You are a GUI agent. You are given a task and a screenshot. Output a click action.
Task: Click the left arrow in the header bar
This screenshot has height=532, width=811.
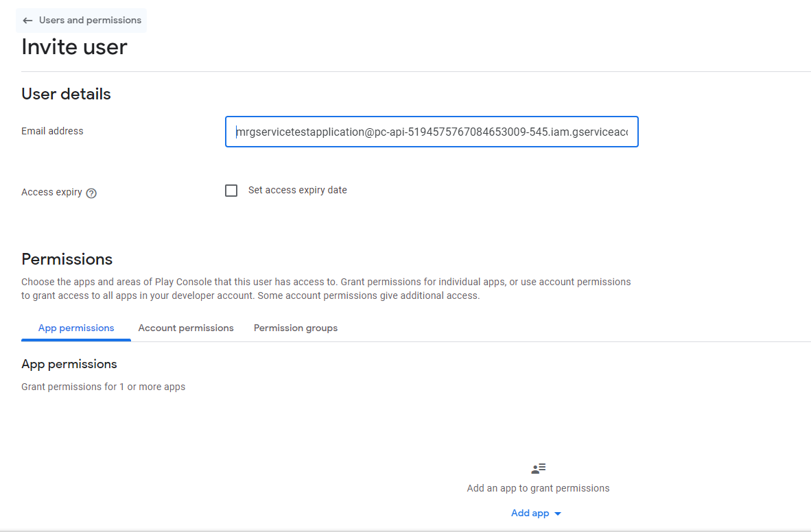click(27, 20)
